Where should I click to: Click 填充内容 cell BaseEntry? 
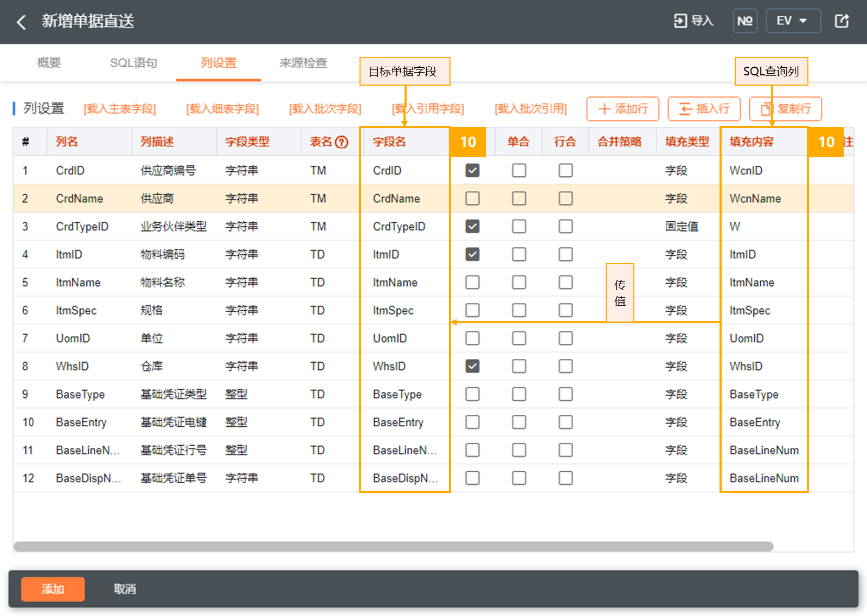755,422
